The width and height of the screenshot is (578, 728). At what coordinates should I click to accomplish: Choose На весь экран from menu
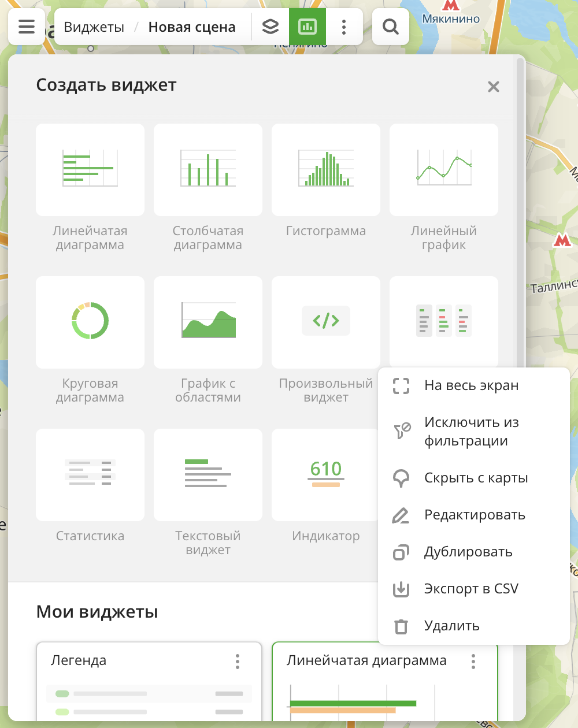[x=474, y=385]
